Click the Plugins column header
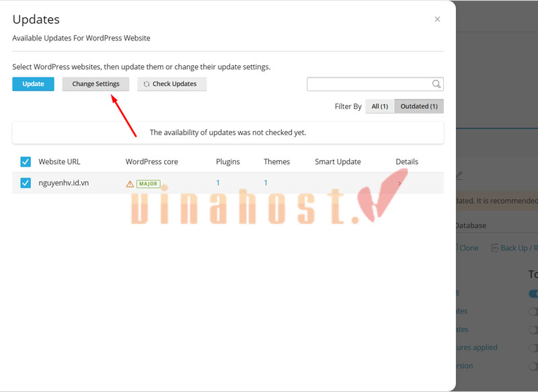The height and width of the screenshot is (392, 538). click(228, 161)
